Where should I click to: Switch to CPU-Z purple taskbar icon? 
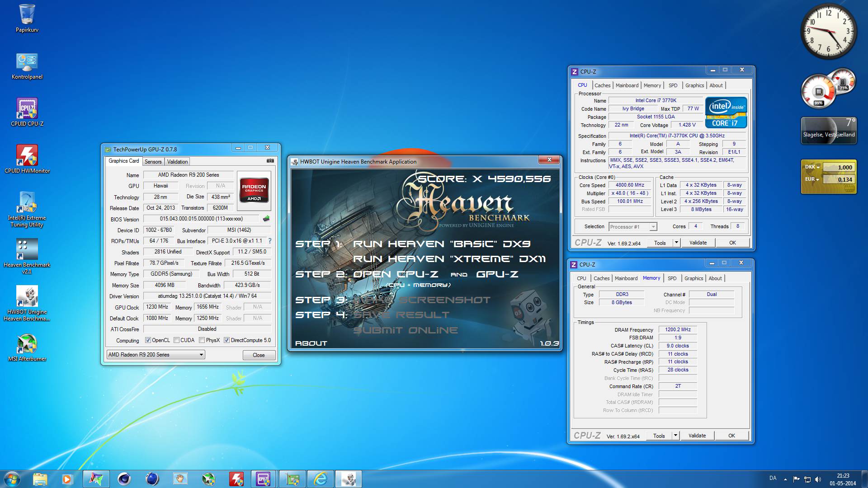[264, 479]
